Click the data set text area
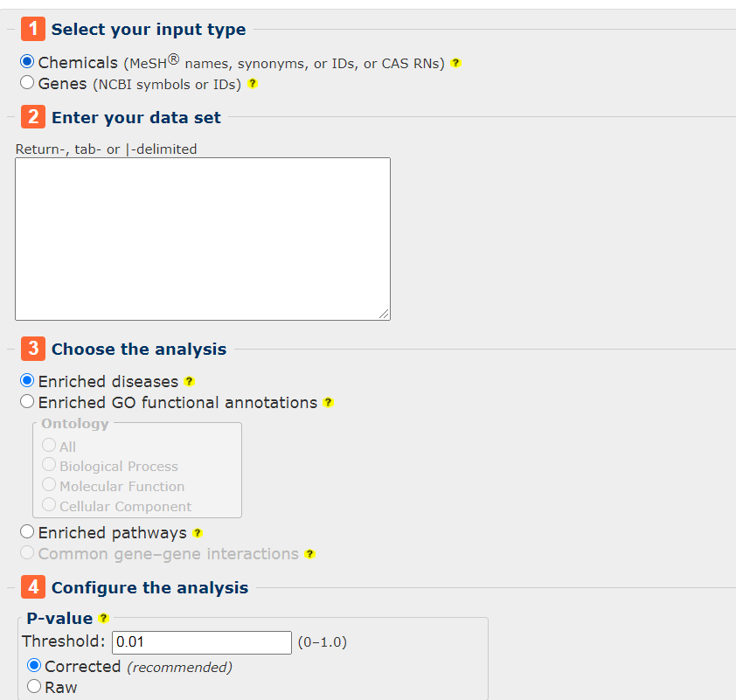This screenshot has width=736, height=700. pos(203,239)
